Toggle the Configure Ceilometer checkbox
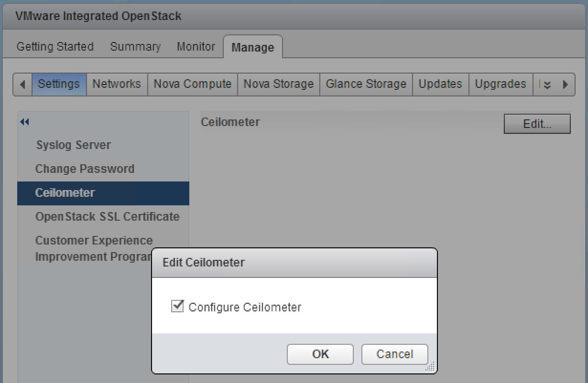 (x=177, y=306)
